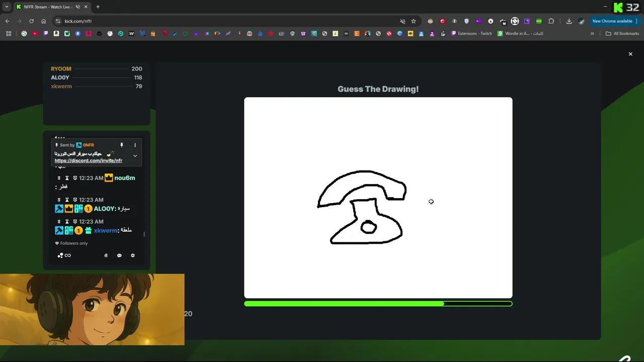Screen dimensions: 644x362
Task: Timeout ALOOY with the hourglass icon
Action: point(67,200)
